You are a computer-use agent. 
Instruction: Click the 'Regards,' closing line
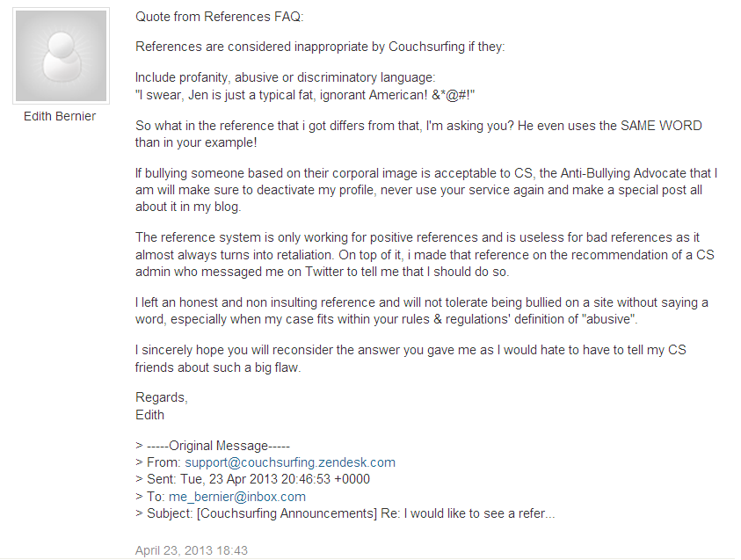(161, 398)
